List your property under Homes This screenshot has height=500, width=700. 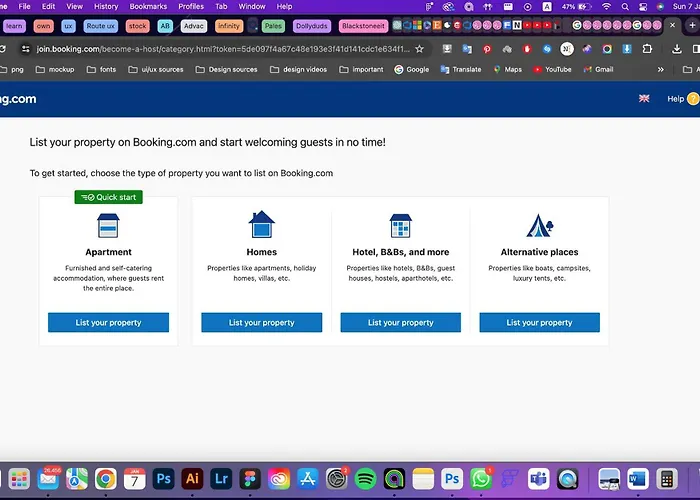point(262,322)
